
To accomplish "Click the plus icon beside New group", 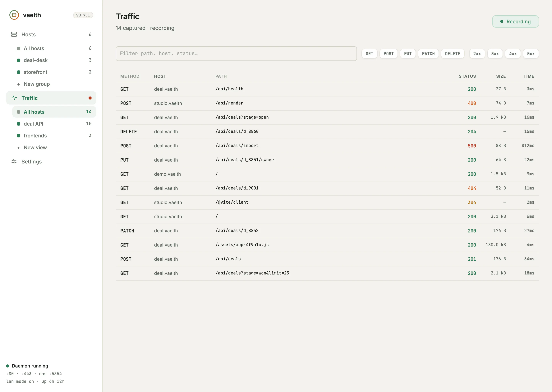I will pyautogui.click(x=19, y=84).
